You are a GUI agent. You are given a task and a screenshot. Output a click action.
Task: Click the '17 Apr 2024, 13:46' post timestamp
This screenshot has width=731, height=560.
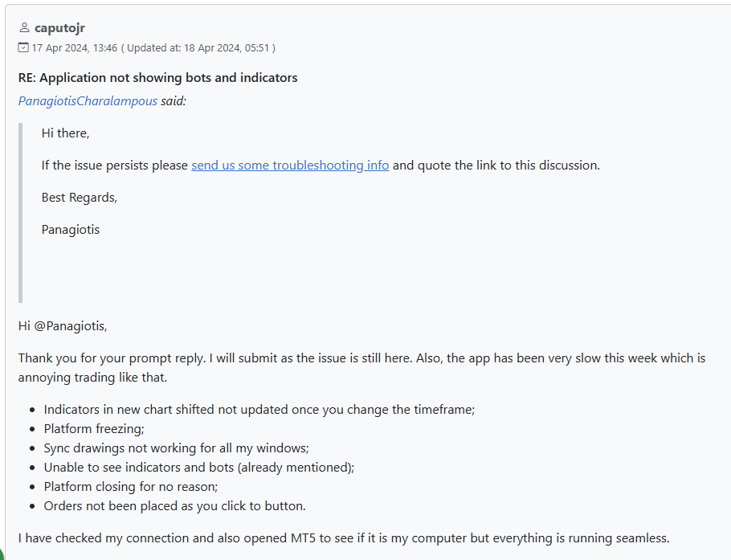[x=75, y=48]
